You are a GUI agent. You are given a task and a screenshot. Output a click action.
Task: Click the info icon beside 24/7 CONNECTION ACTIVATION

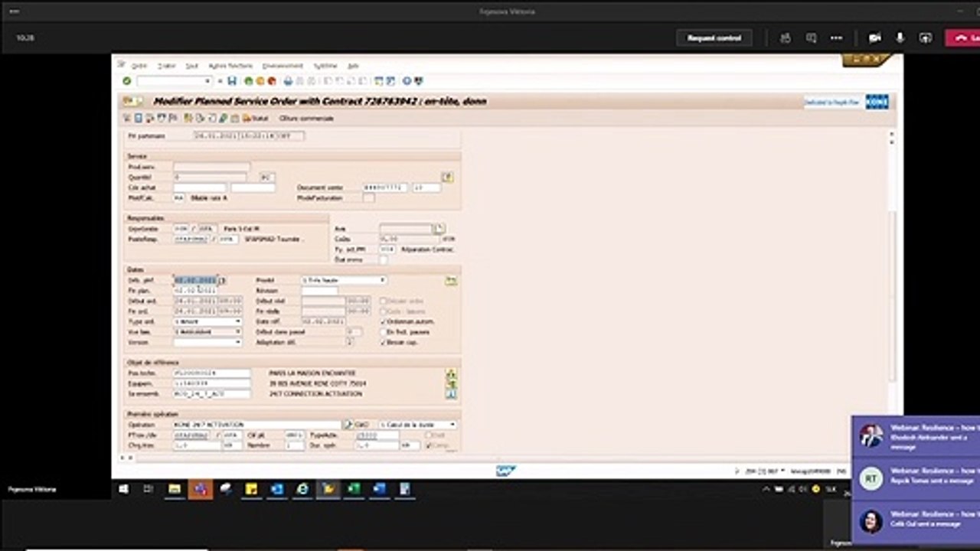pyautogui.click(x=451, y=393)
